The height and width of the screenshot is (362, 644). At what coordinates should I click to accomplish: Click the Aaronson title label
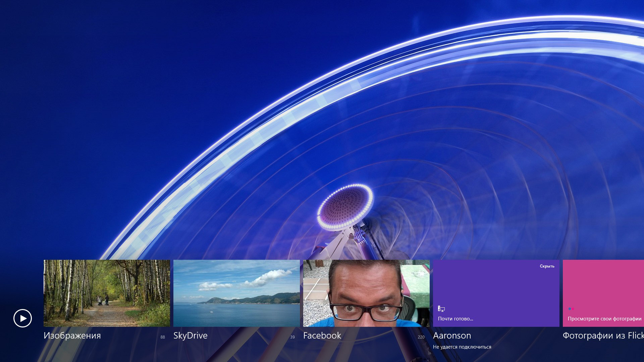click(x=452, y=336)
